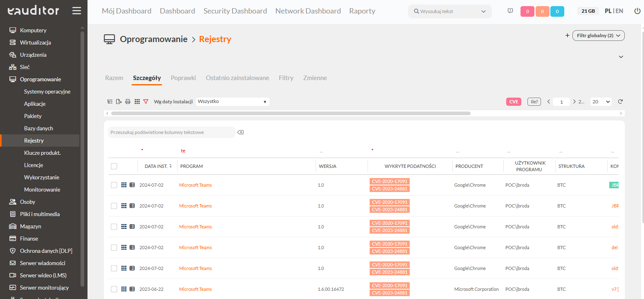This screenshot has height=299, width=644.
Task: Click the horizontal table scrollbar
Action: 291,113
